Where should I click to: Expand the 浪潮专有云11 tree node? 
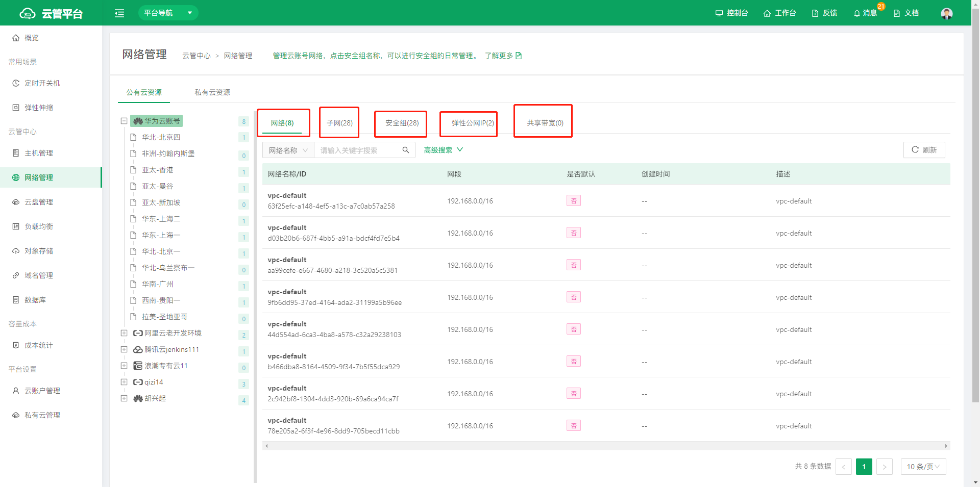[124, 366]
